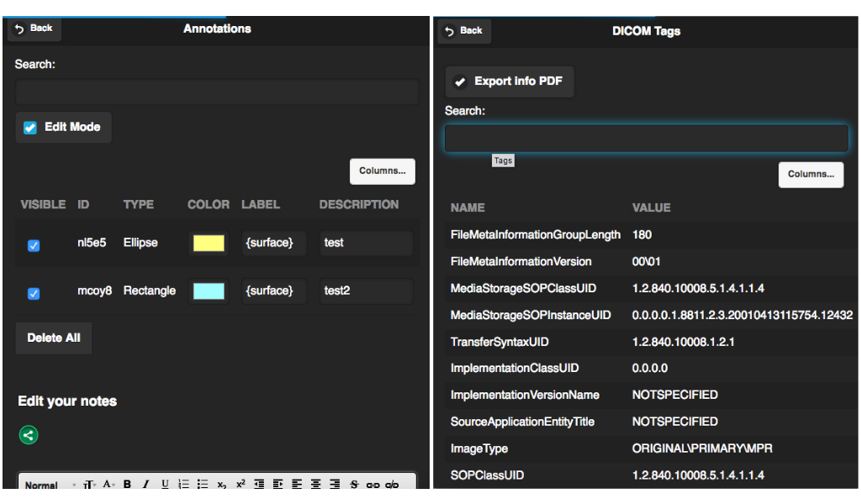Screen dimensions: 861x504
Task: Open the text size dropdown in notes
Action: (89, 485)
